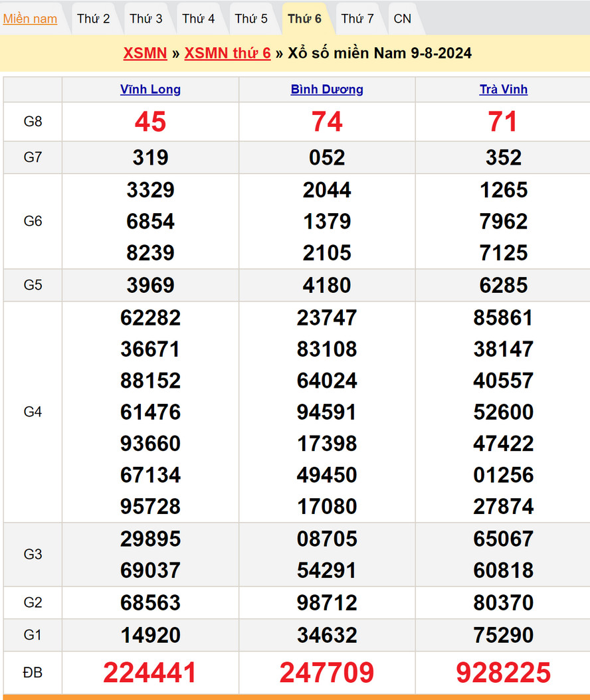The width and height of the screenshot is (590, 700).
Task: Select the Bình Dương G8 result 74
Action: coord(327,122)
